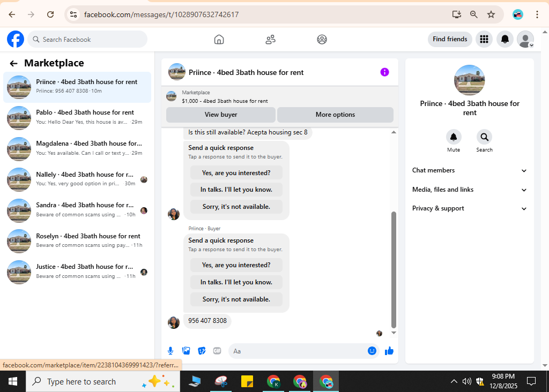The height and width of the screenshot is (392, 549).
Task: Open the Facebook menu grid icon
Action: (484, 39)
